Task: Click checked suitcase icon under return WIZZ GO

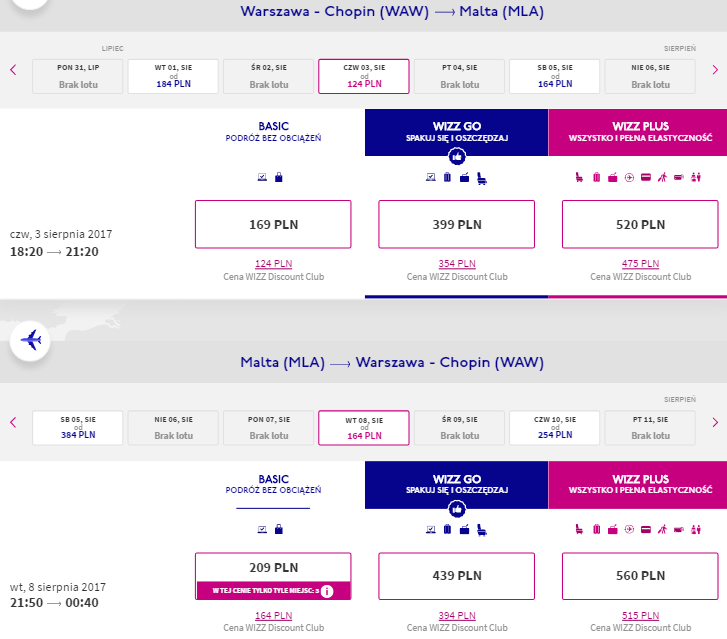Action: [x=447, y=529]
